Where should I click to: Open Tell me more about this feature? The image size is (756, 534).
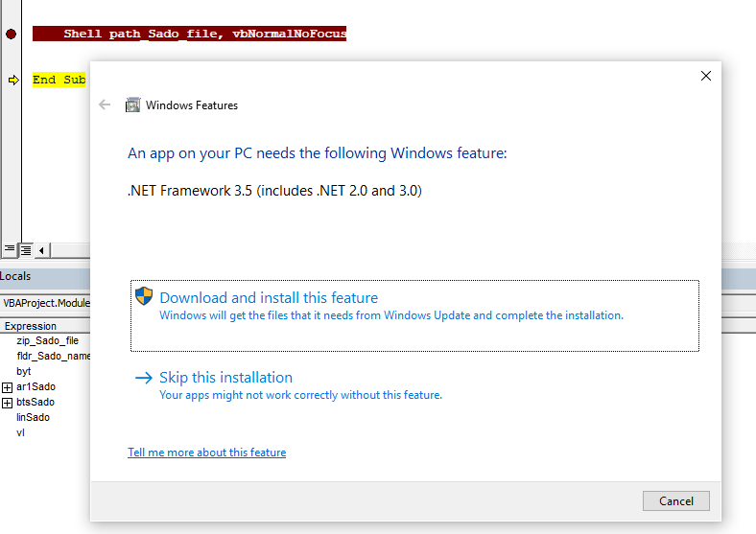(x=206, y=453)
